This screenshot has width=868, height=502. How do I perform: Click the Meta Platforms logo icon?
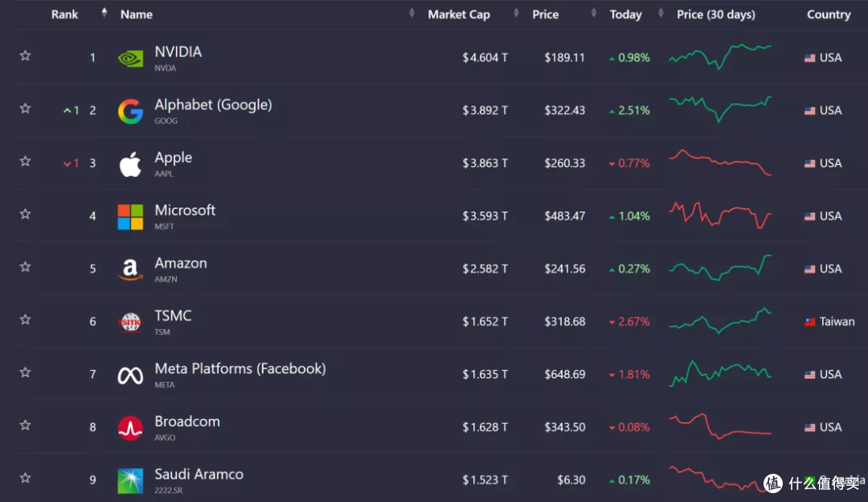pyautogui.click(x=131, y=376)
